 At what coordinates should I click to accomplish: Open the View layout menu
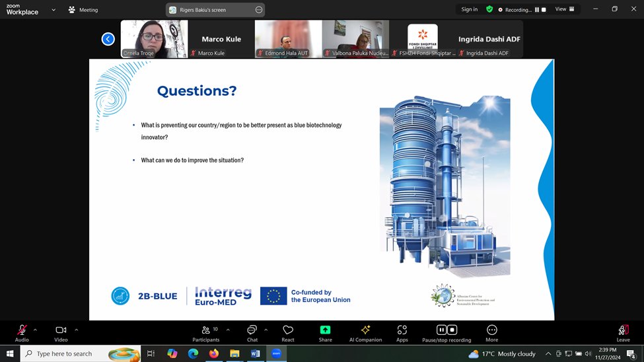(x=564, y=9)
